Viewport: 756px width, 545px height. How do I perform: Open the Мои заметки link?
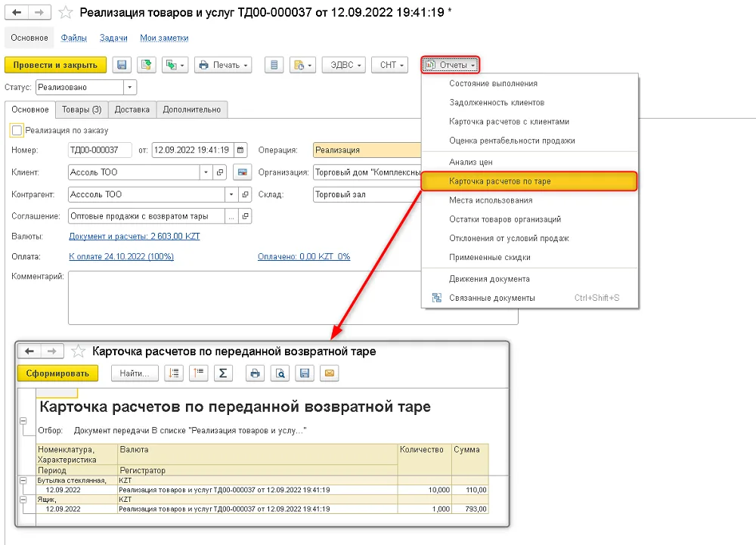pos(164,38)
